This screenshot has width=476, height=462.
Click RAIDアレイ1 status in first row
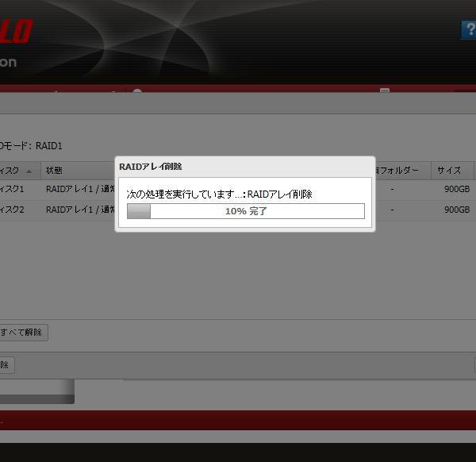click(x=79, y=190)
